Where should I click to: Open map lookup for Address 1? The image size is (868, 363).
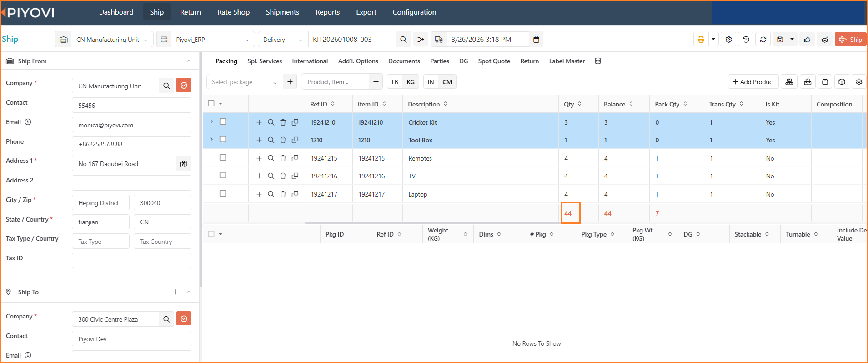tap(184, 164)
